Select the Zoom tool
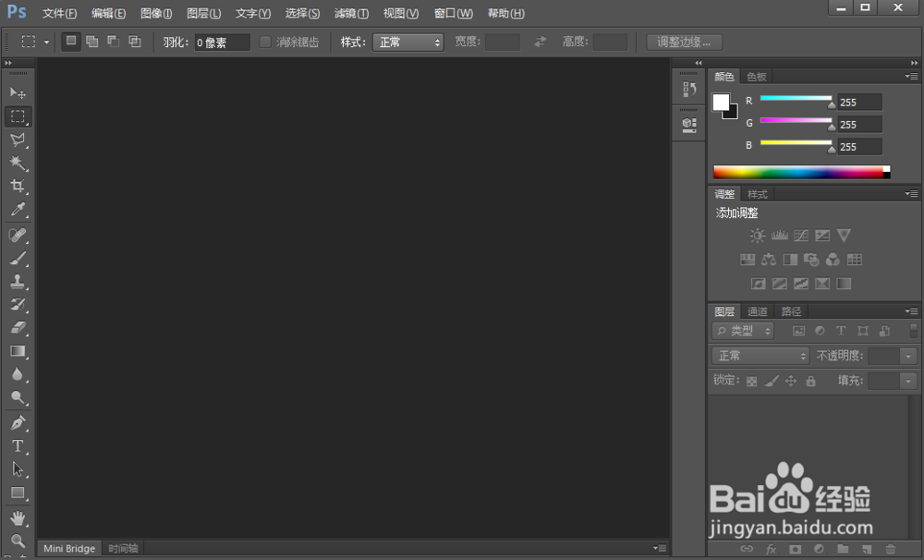Screen dimensions: 924x560 pos(18,542)
